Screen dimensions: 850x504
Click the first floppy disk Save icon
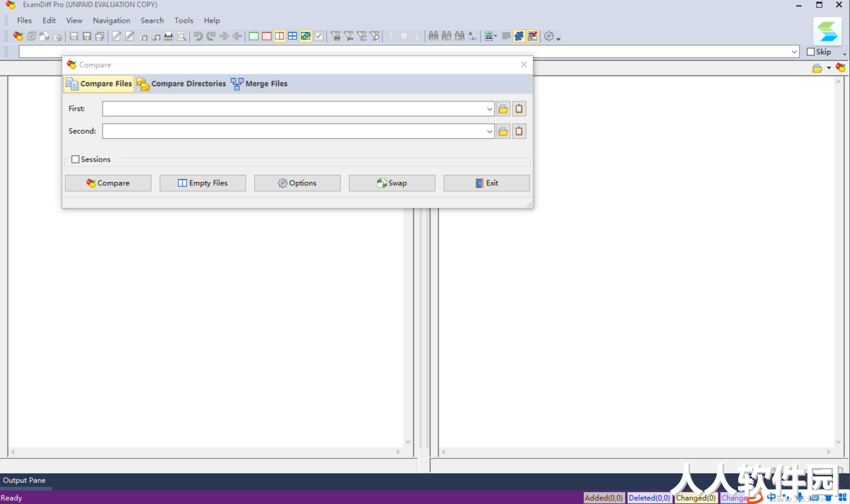(x=74, y=36)
